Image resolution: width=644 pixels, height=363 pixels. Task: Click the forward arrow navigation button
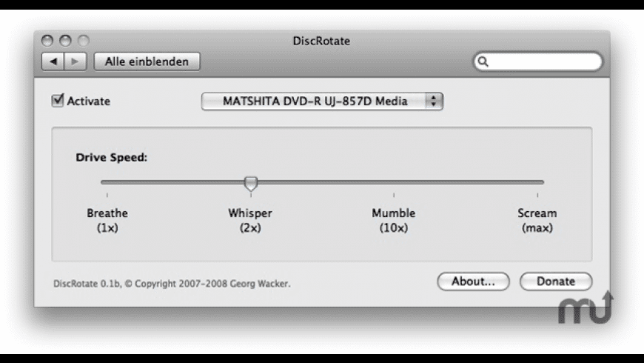coord(76,61)
